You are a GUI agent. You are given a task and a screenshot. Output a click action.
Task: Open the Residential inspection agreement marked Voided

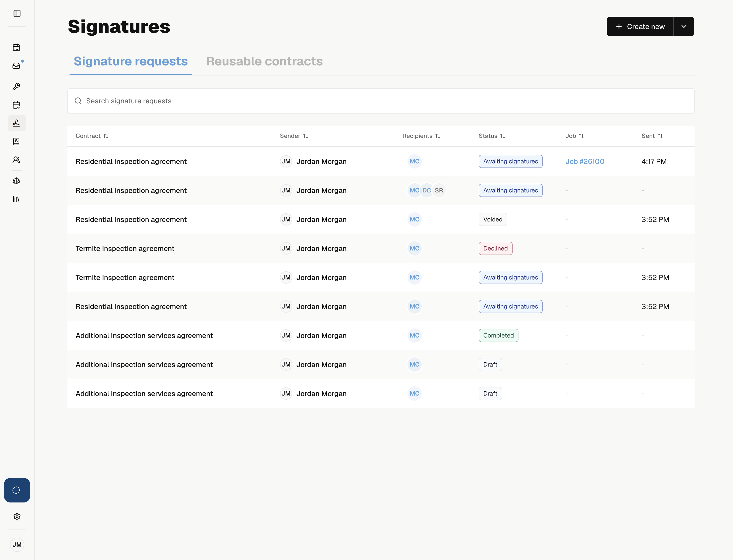131,219
